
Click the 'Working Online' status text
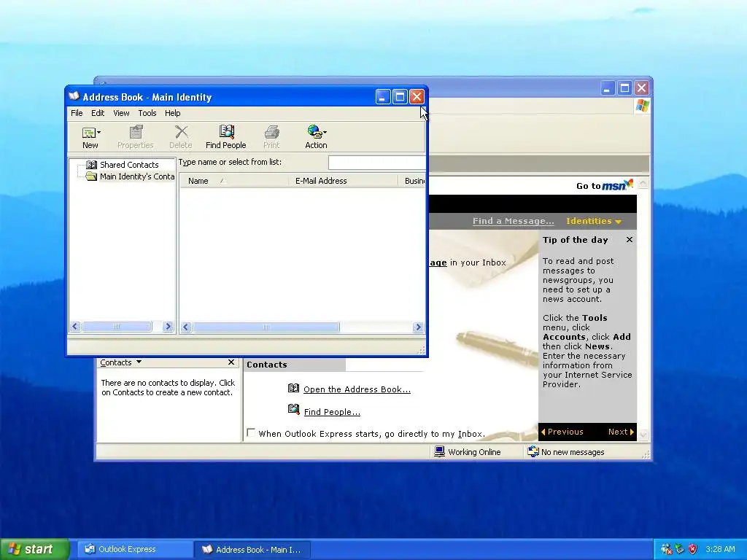(x=474, y=452)
